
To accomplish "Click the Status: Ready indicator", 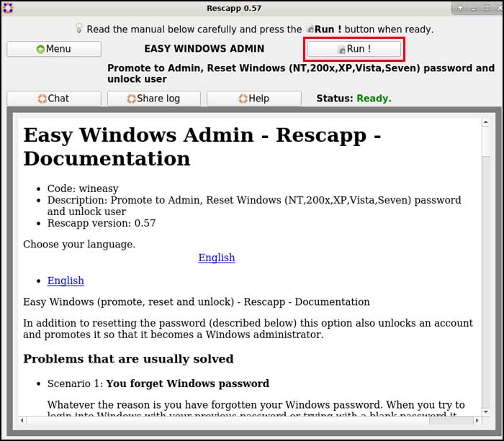I will (354, 99).
